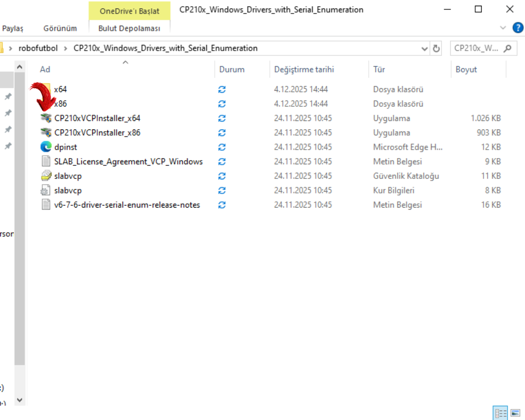The width and height of the screenshot is (525, 420).
Task: Click the slabvcp security catalog icon
Action: [x=46, y=176]
